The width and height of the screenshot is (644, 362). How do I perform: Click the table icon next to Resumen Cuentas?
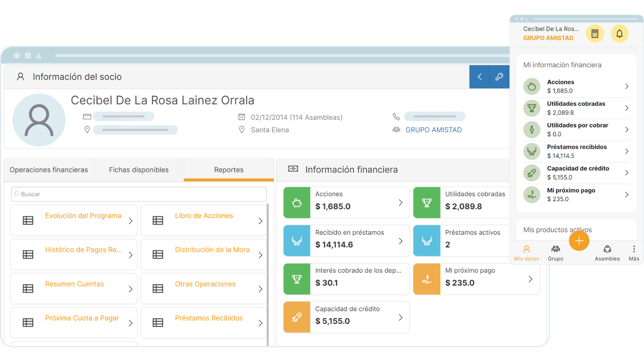(x=28, y=288)
